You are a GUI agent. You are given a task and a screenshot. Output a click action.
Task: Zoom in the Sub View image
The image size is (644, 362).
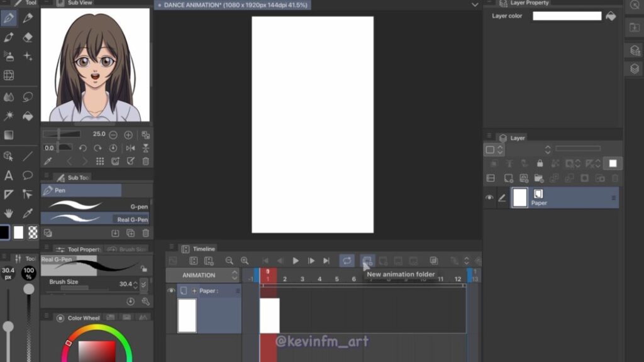(x=128, y=134)
